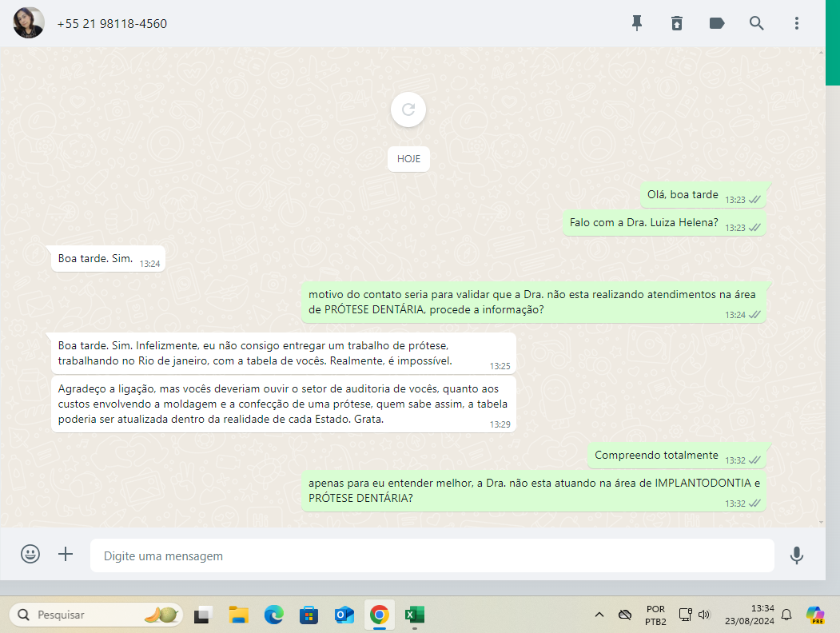Open the three-dot more options menu

(x=797, y=23)
